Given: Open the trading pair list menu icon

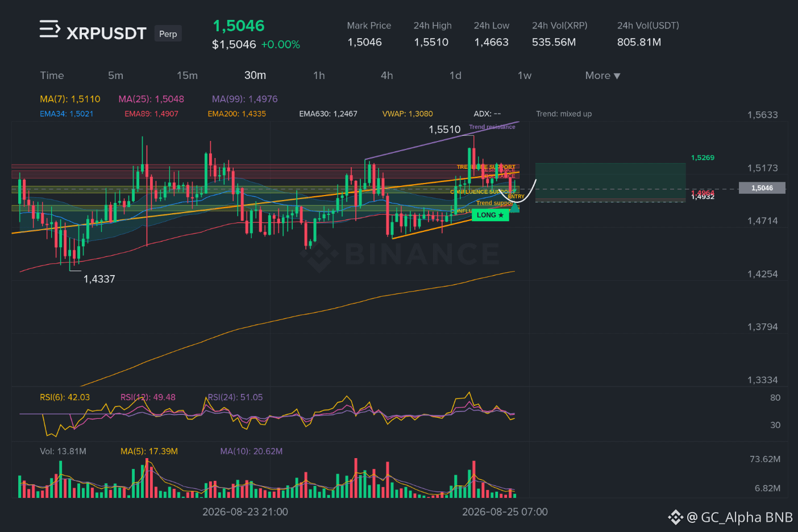Looking at the screenshot, I should pyautogui.click(x=49, y=29).
